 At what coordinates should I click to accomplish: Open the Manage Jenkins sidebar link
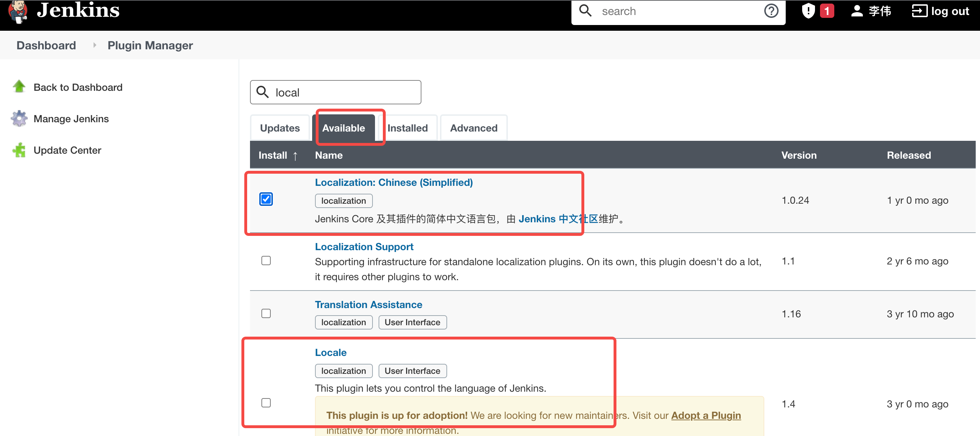(71, 119)
